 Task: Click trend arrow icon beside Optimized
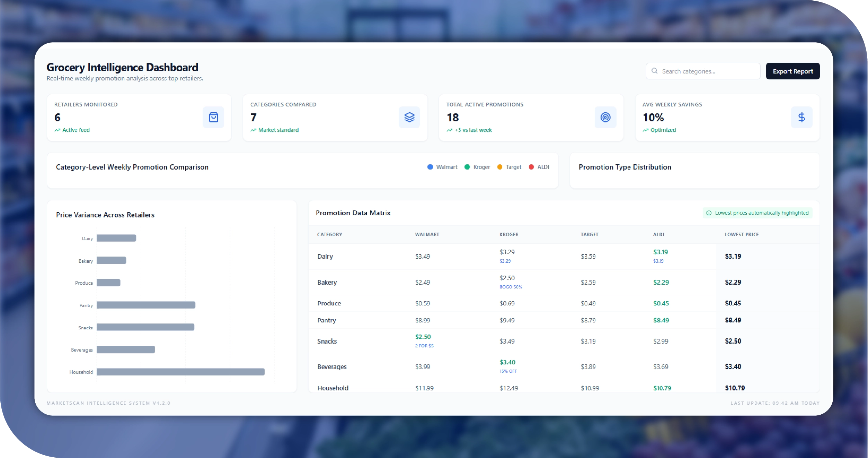point(645,130)
